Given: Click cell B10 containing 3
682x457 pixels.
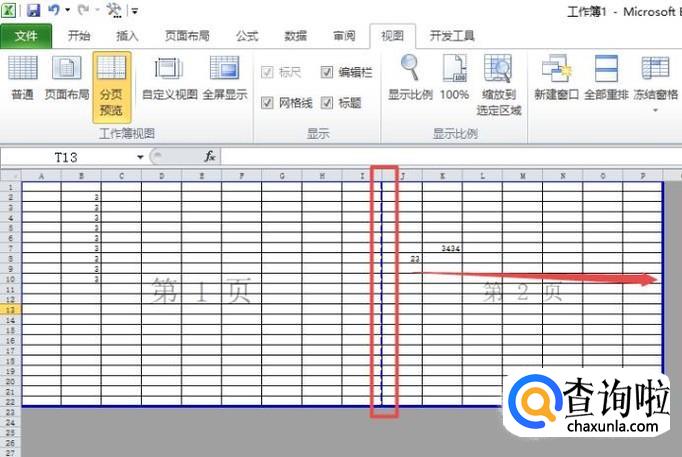Looking at the screenshot, I should (x=81, y=279).
